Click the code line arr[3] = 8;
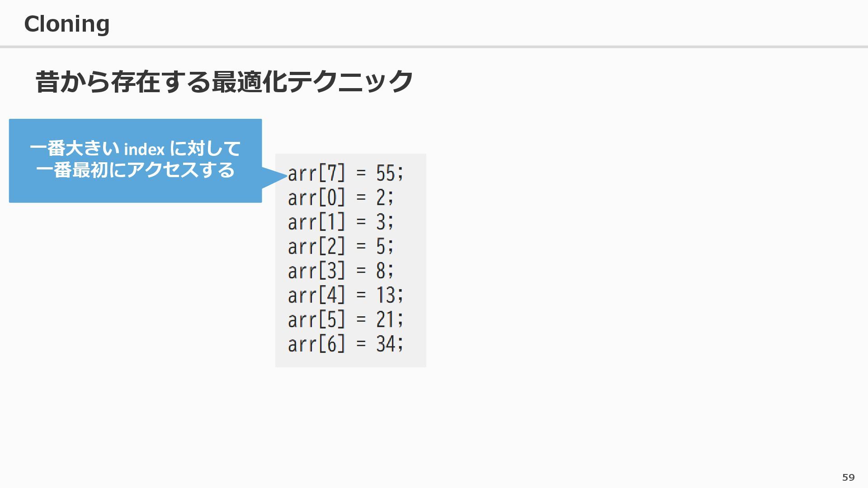The height and width of the screenshot is (488, 868). (340, 271)
